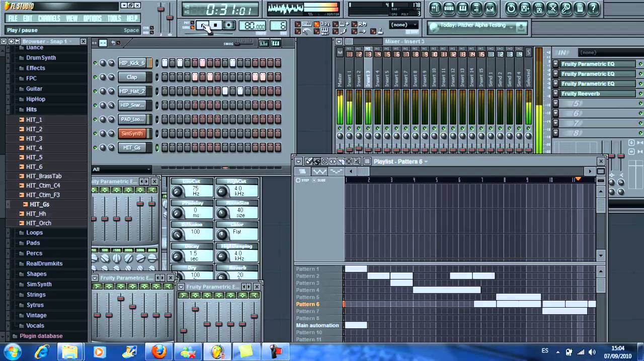The image size is (644, 361).
Task: Open the audio editor (scissors) icon
Action: click(552, 8)
